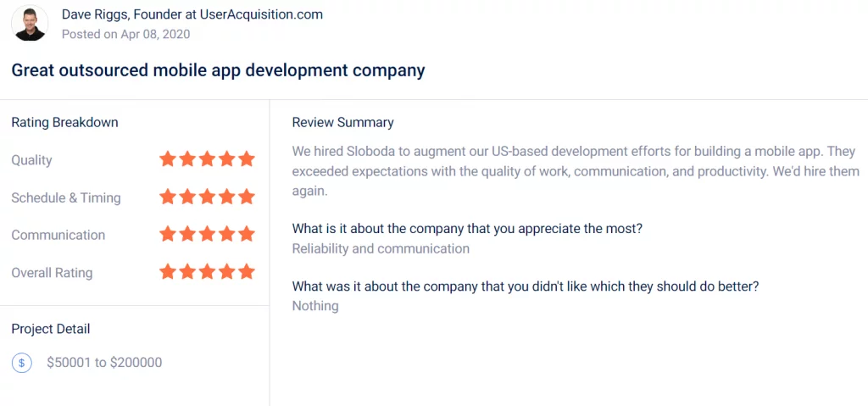Viewport: 868px width, 406px height.
Task: Click the posted date Apr 08, 2020
Action: 155,35
